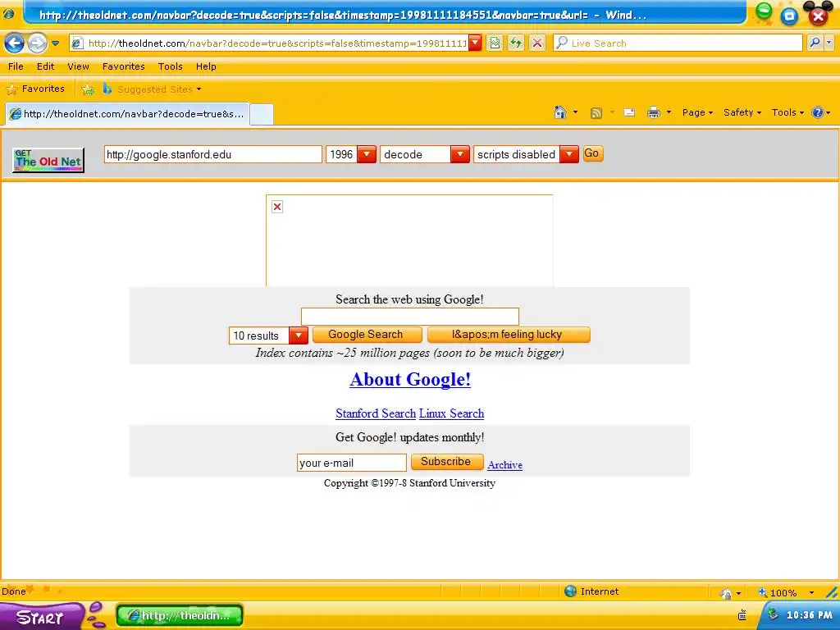Click the 10:36 PM clock
Viewport: 840px width, 630px height.
[809, 615]
